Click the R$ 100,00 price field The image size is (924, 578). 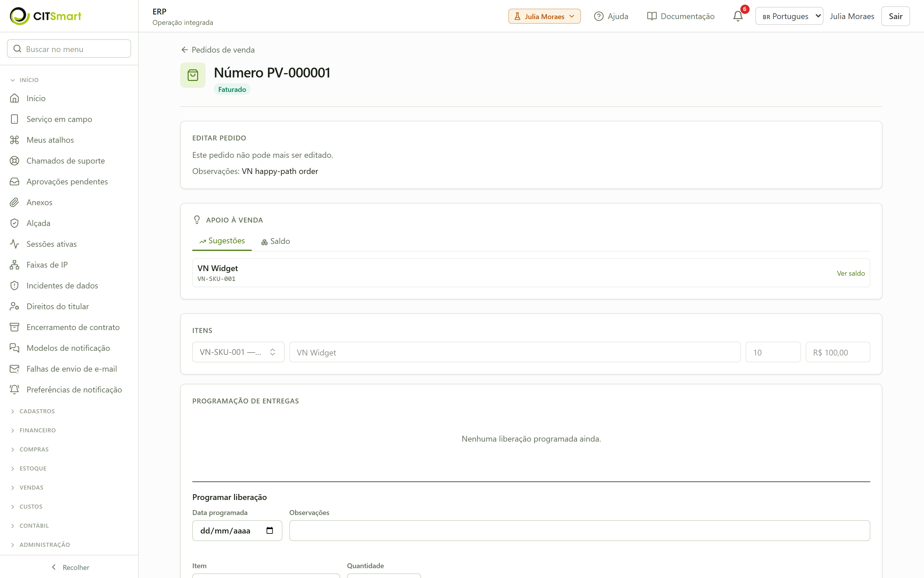(838, 352)
